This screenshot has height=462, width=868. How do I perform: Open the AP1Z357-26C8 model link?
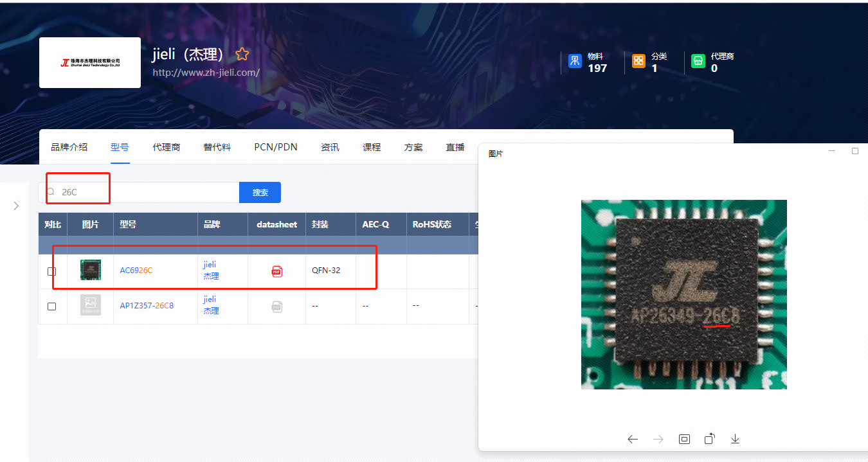[147, 306]
